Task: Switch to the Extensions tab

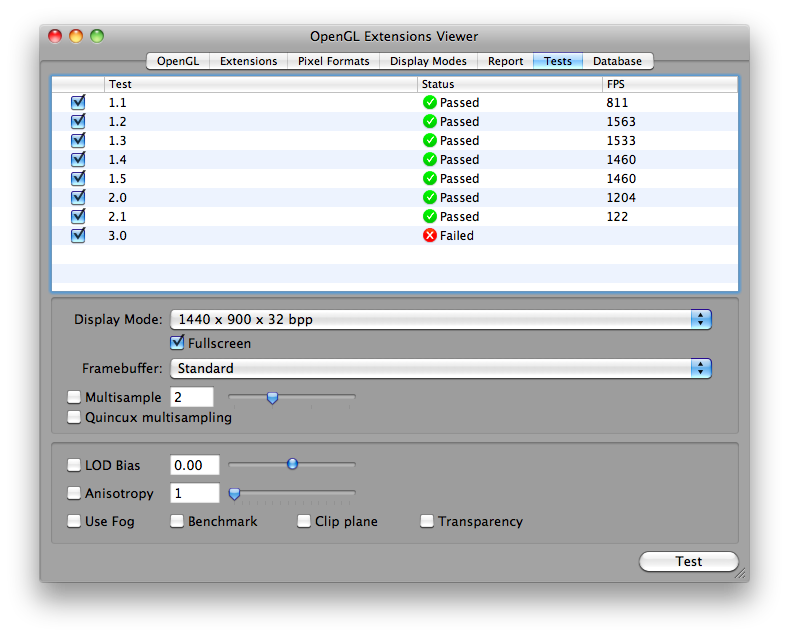Action: click(249, 61)
